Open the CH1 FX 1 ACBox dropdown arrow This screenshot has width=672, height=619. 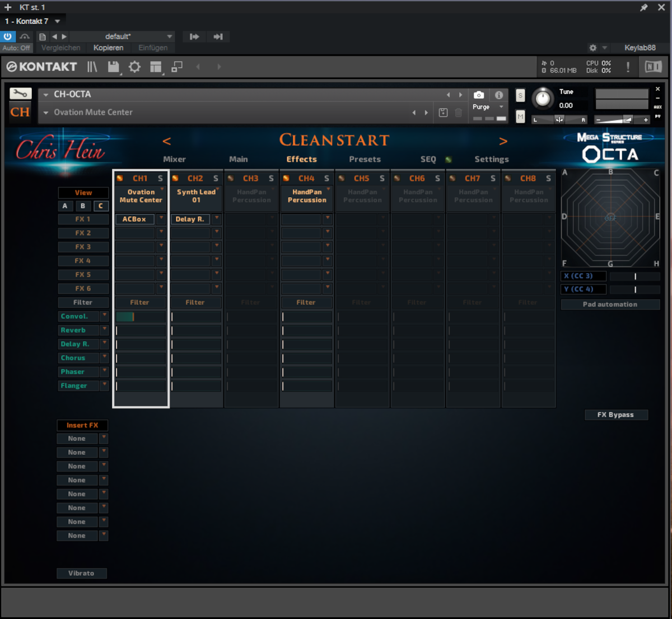[161, 218]
